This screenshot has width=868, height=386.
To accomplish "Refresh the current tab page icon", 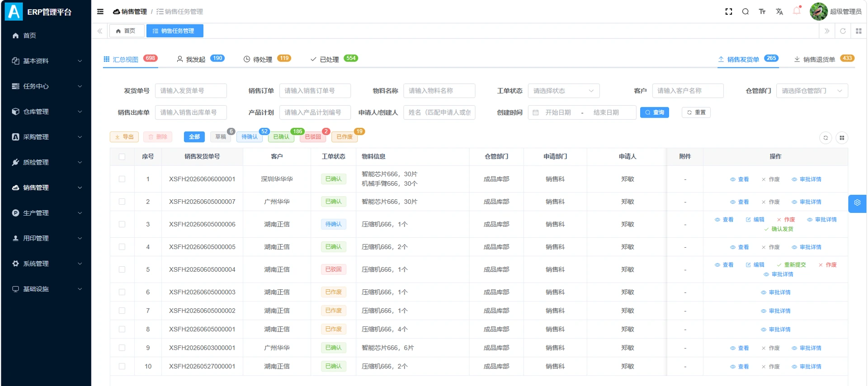I will coord(843,31).
